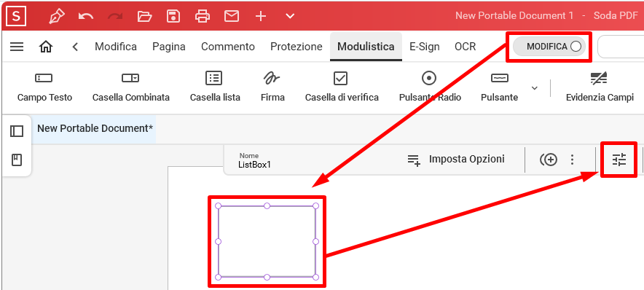This screenshot has width=644, height=290.
Task: Switch to the Commento tab
Action: coord(228,47)
